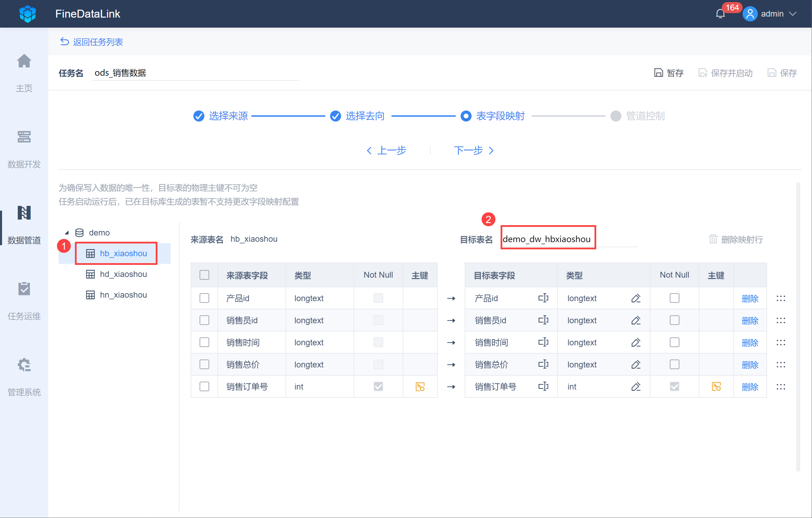812x518 pixels.
Task: Enable Not Null for target field 销售员id
Action: tap(675, 320)
